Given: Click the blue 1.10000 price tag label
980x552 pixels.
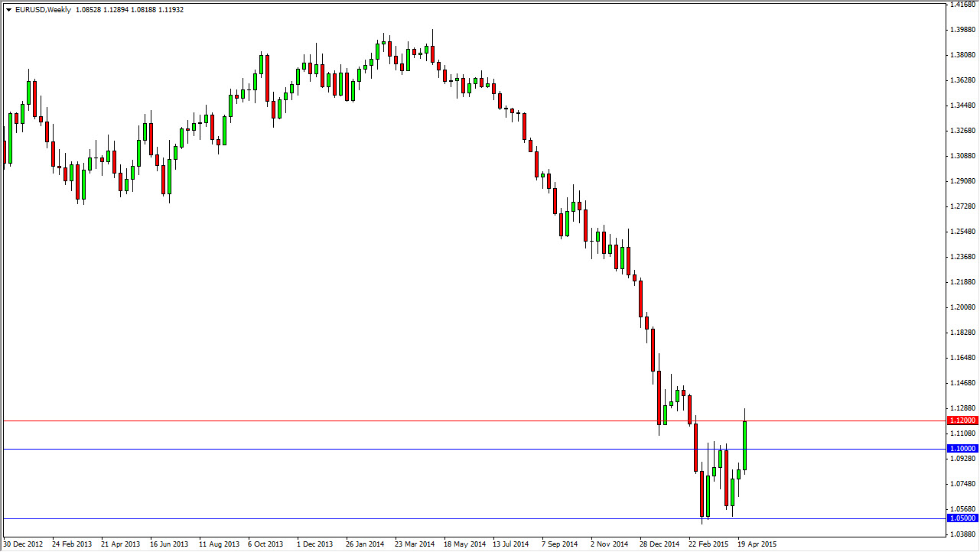Looking at the screenshot, I should pos(962,449).
